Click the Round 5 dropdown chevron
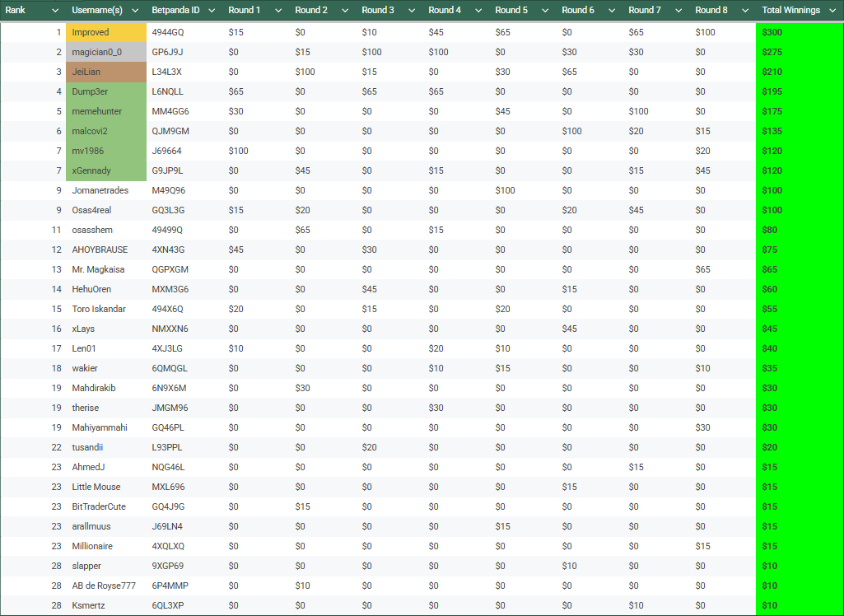 point(544,11)
